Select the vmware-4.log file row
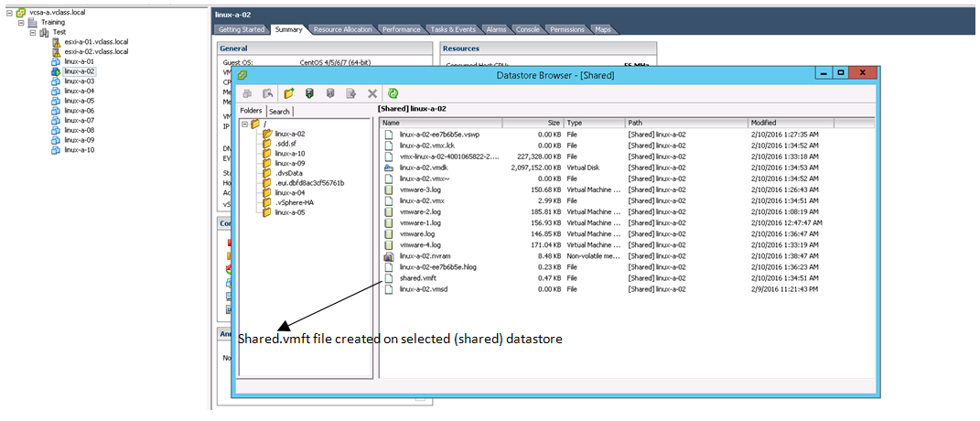The image size is (980, 421). [x=627, y=245]
